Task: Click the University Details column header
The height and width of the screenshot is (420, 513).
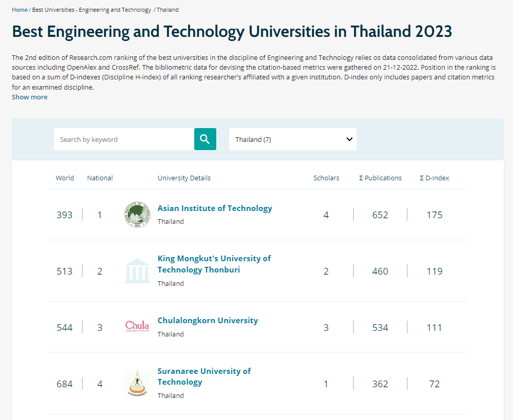Action: tap(184, 178)
